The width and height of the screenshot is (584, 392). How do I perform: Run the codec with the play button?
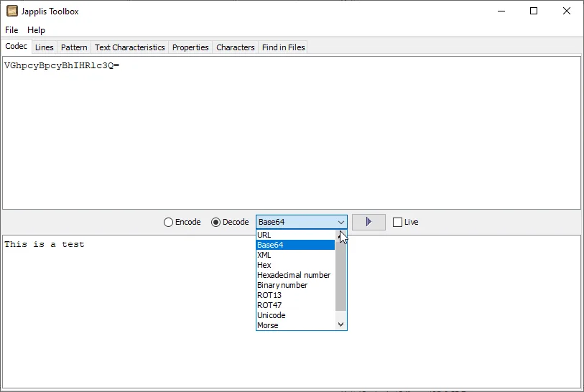[369, 223]
